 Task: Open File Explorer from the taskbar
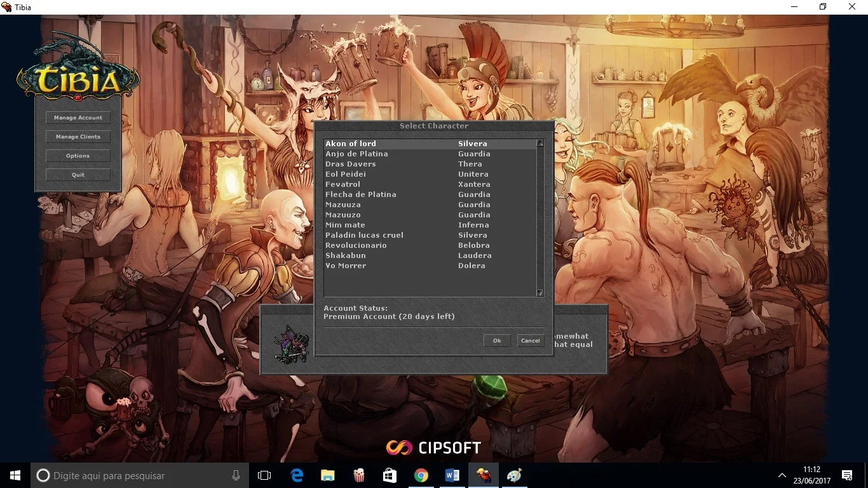(328, 475)
